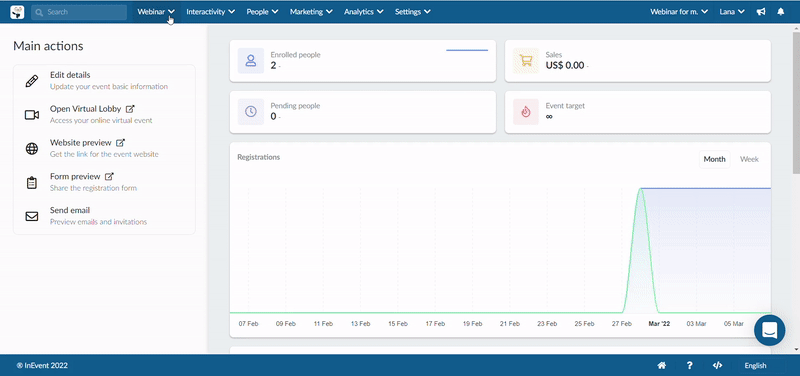Click external link icon beside Open Virtual Lobby

tap(130, 109)
